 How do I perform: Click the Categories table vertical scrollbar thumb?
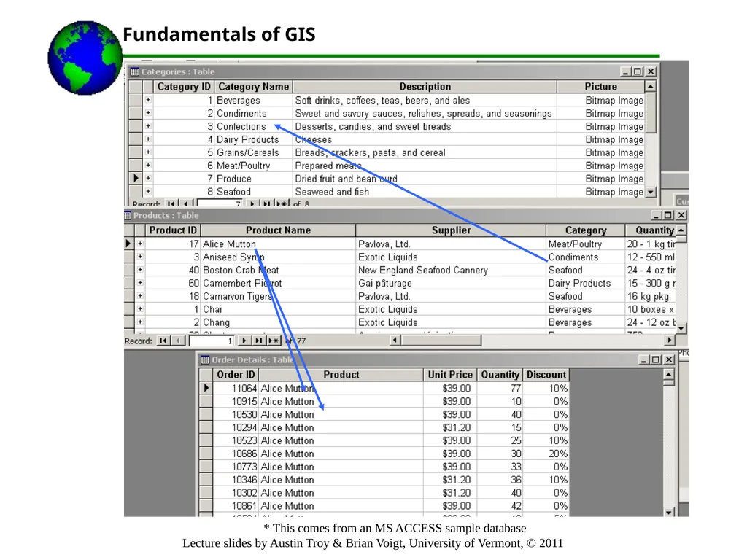[650, 113]
